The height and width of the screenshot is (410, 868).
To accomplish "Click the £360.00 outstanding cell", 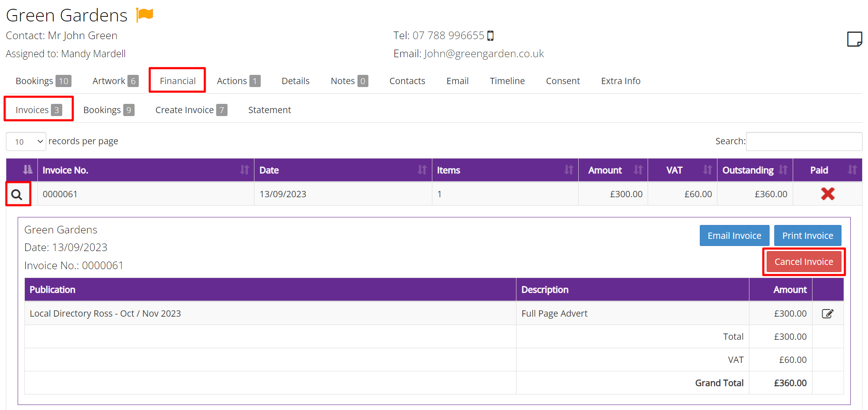I will click(755, 194).
